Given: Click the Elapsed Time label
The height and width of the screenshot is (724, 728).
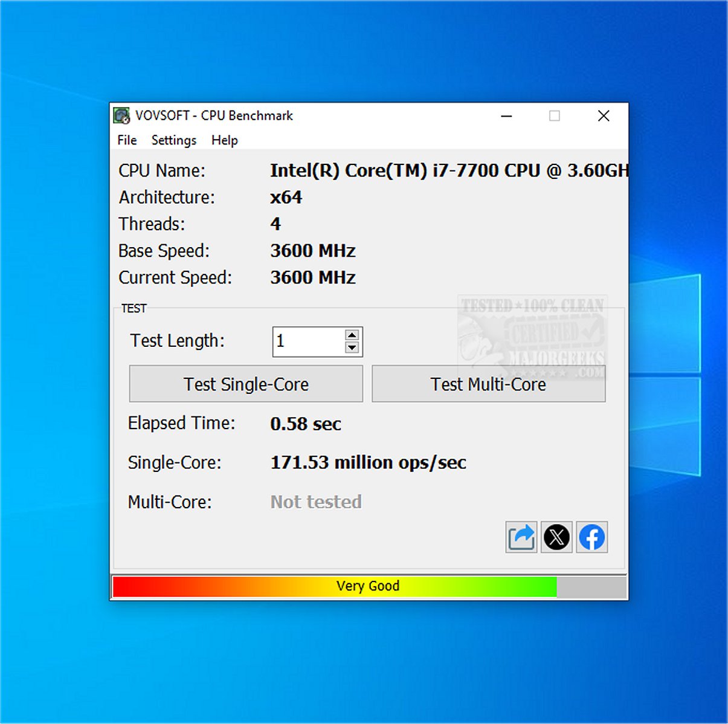Looking at the screenshot, I should click(x=181, y=423).
